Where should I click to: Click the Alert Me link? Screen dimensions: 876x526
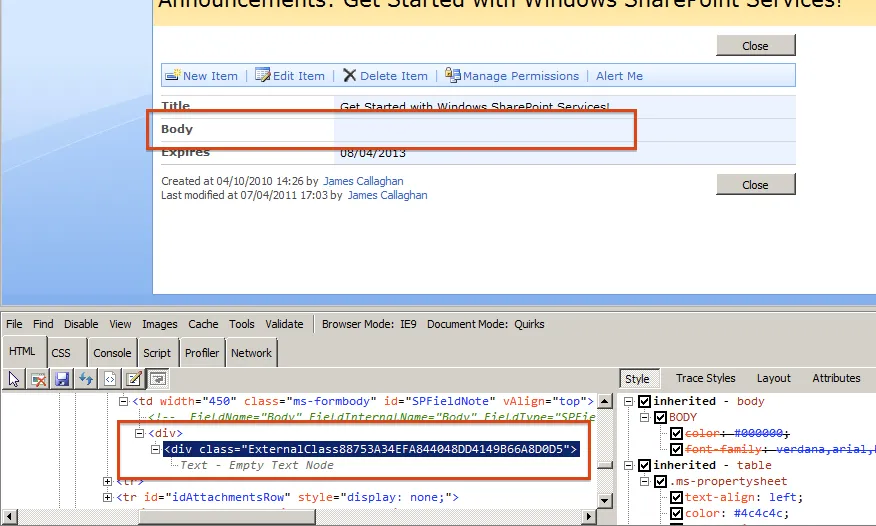tap(619, 76)
